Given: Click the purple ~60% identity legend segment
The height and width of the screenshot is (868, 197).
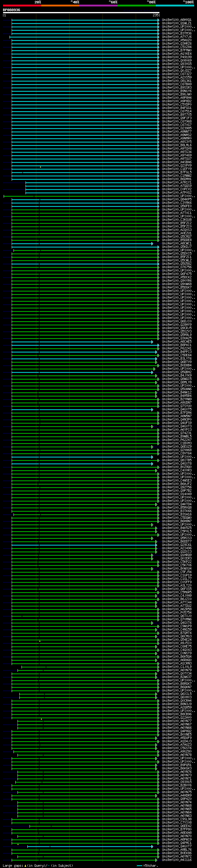Looking at the screenshot, I should click(98, 6).
